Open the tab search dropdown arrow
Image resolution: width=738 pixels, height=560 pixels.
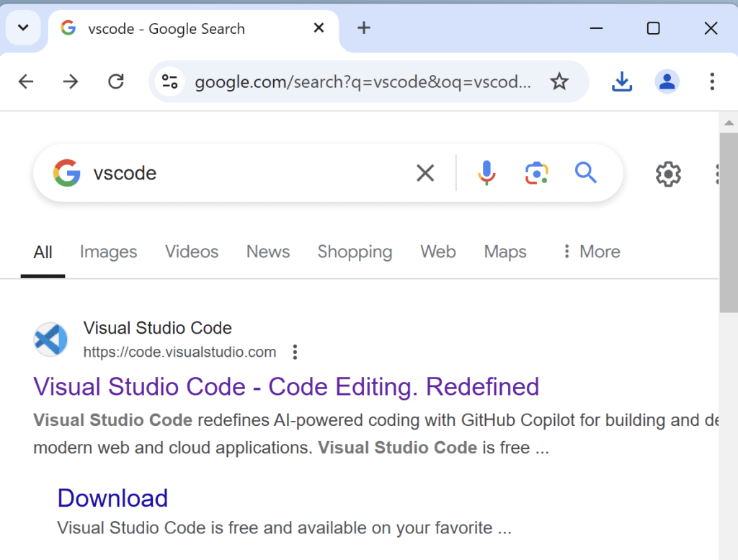click(23, 28)
